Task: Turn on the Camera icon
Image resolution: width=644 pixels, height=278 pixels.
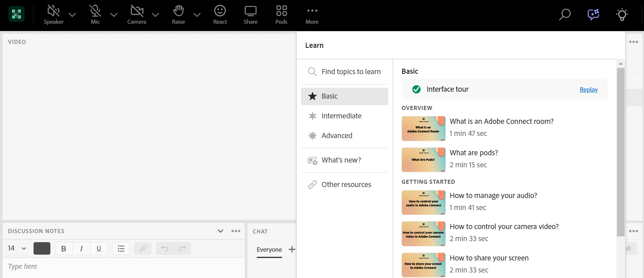Action: [x=137, y=11]
